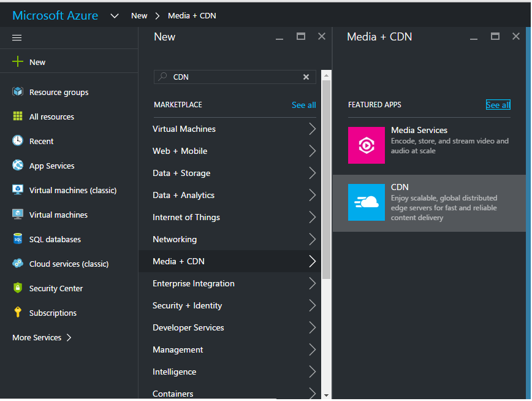Maximize the Media + CDN blade
This screenshot has height=401, width=532.
(x=495, y=36)
